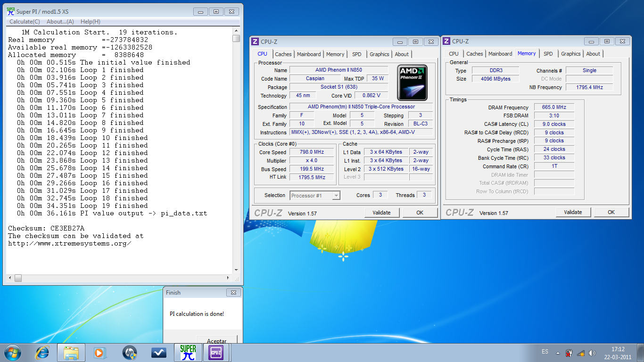Click Super PI vertical scrollbar down arrow
644x362 pixels.
[236, 271]
